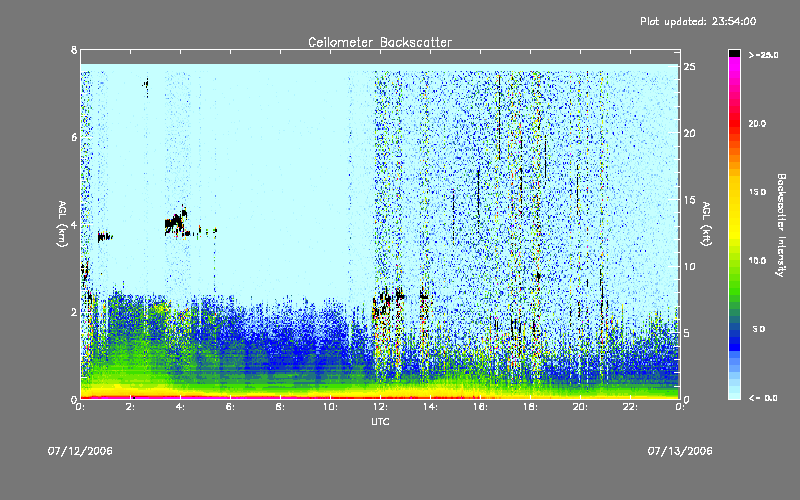Click the "5" tick on kft axis
Screen dimensions: 800x500
click(687, 333)
